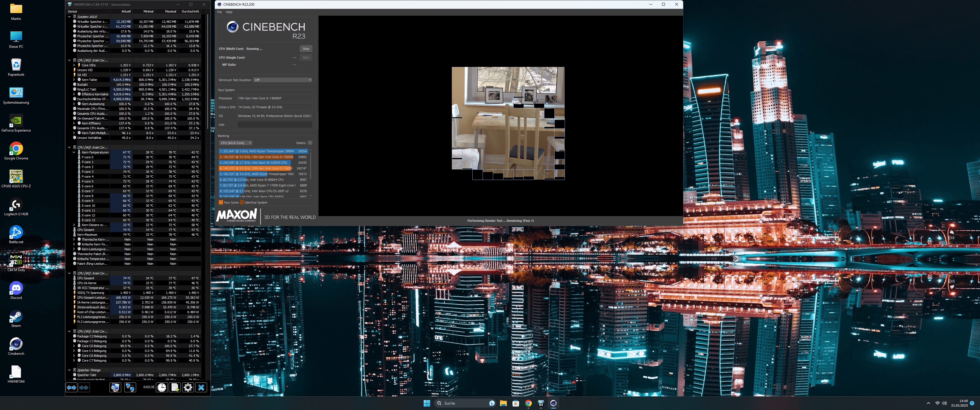
Task: Launch Google Chrome from desktop
Action: point(16,151)
